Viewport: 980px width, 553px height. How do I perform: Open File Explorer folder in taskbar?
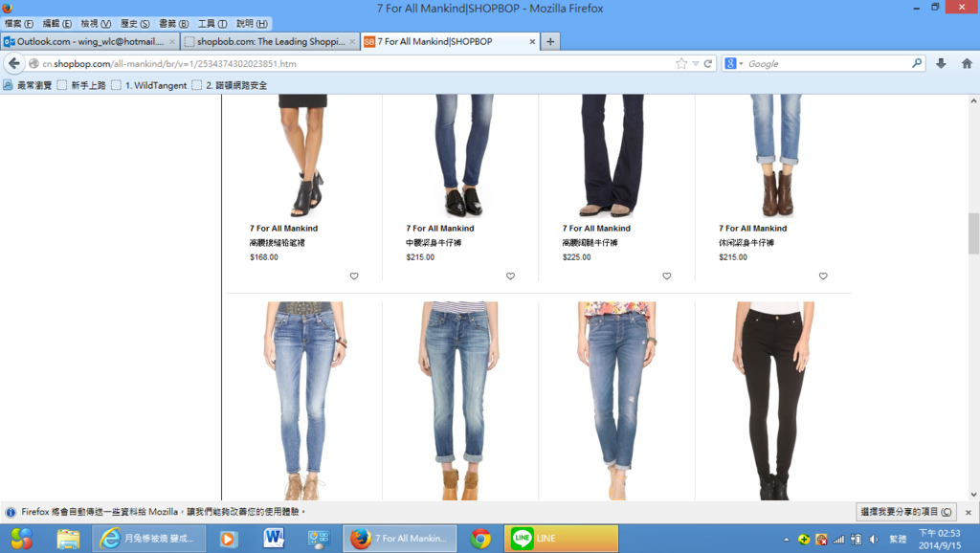[68, 538]
